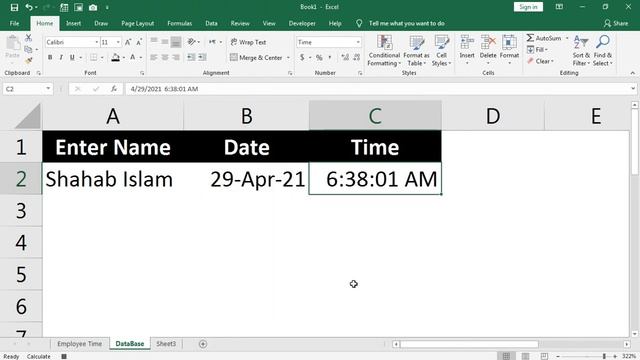
Task: Increase font size
Action: coord(128,42)
